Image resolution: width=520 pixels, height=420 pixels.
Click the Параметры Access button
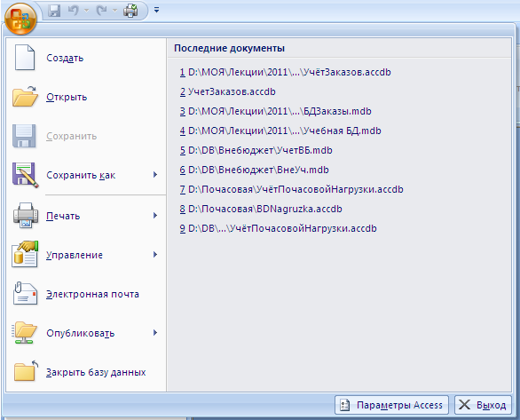pos(391,405)
